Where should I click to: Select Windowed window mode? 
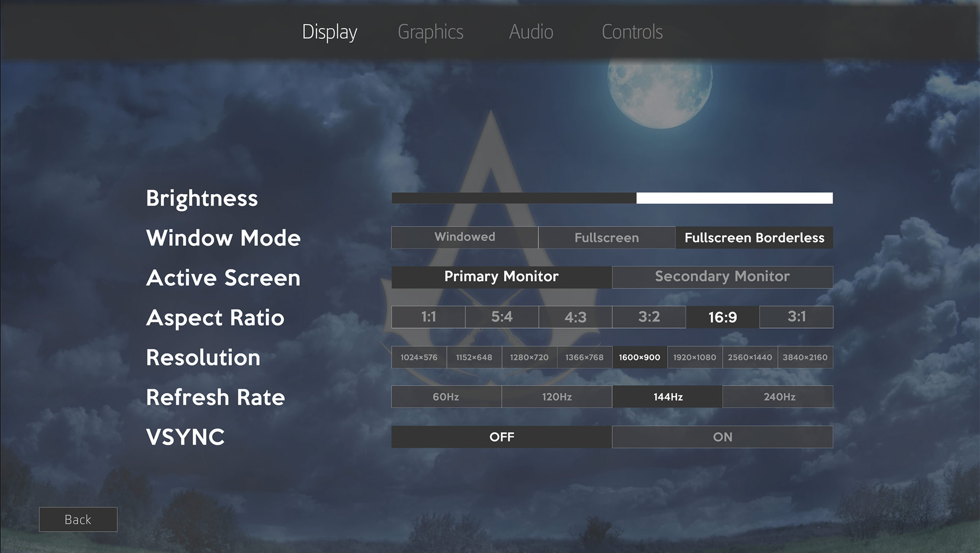click(x=464, y=237)
